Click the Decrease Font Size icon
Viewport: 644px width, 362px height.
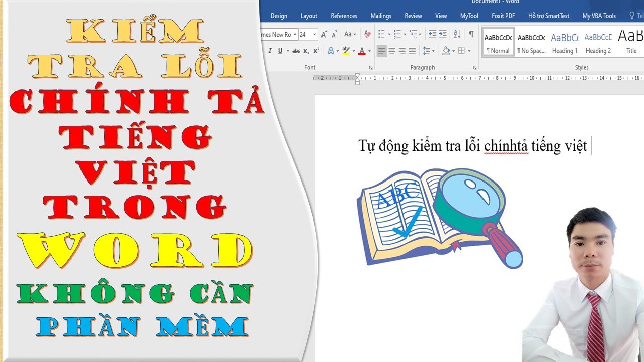click(x=334, y=34)
